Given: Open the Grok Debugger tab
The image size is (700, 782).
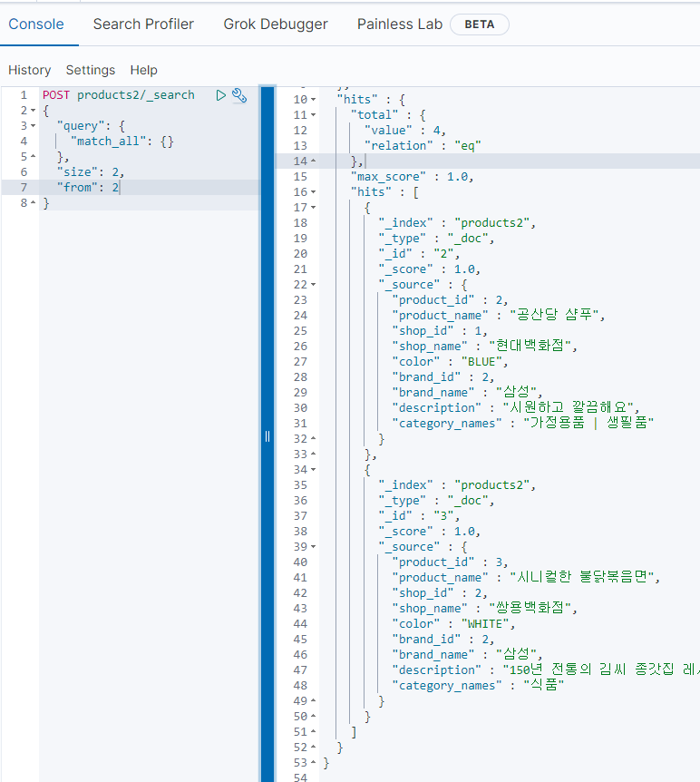Looking at the screenshot, I should coord(276,24).
